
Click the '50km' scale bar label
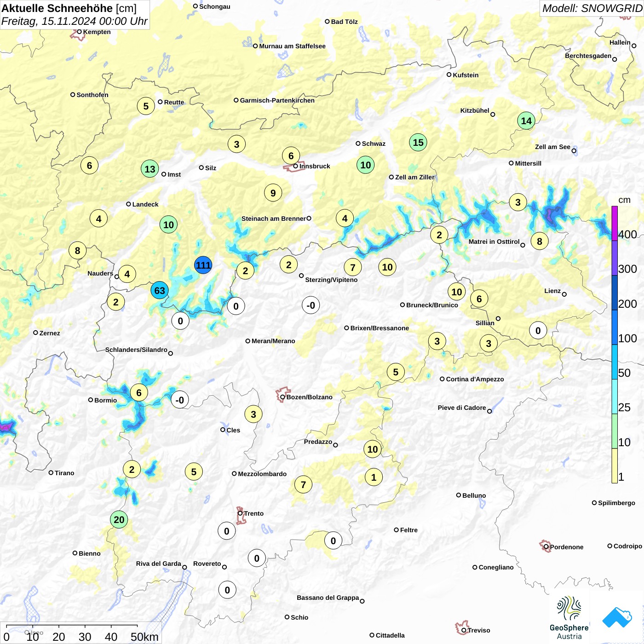point(144,637)
